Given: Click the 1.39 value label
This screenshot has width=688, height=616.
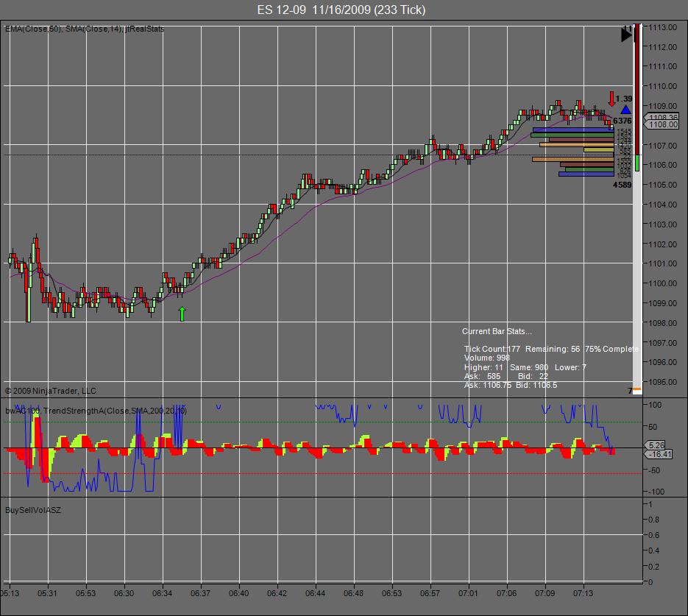Looking at the screenshot, I should coord(623,99).
